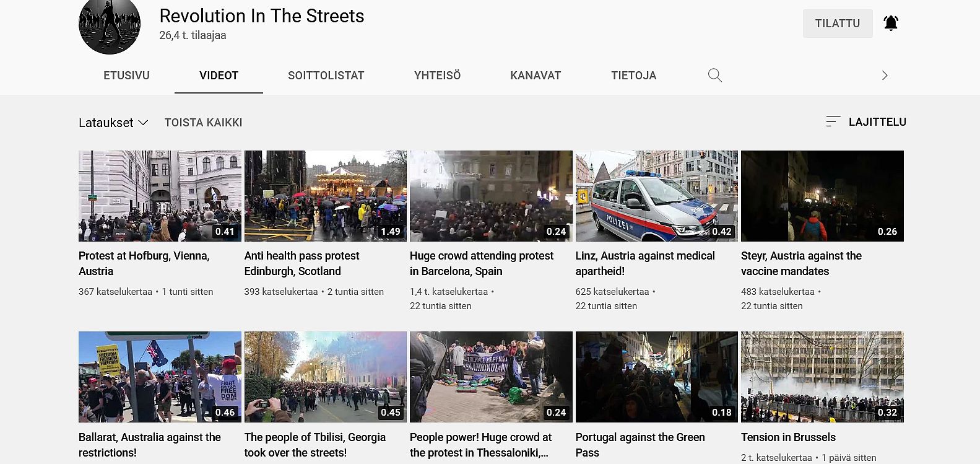Screen dimensions: 980x464
Task: Open Steyr night protest thumbnail
Action: pyautogui.click(x=822, y=196)
